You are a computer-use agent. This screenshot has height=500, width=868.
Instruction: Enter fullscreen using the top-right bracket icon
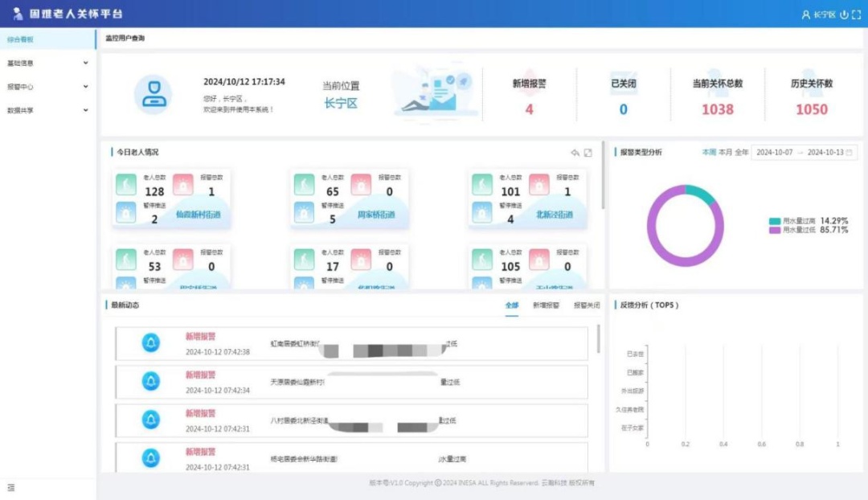coord(856,14)
